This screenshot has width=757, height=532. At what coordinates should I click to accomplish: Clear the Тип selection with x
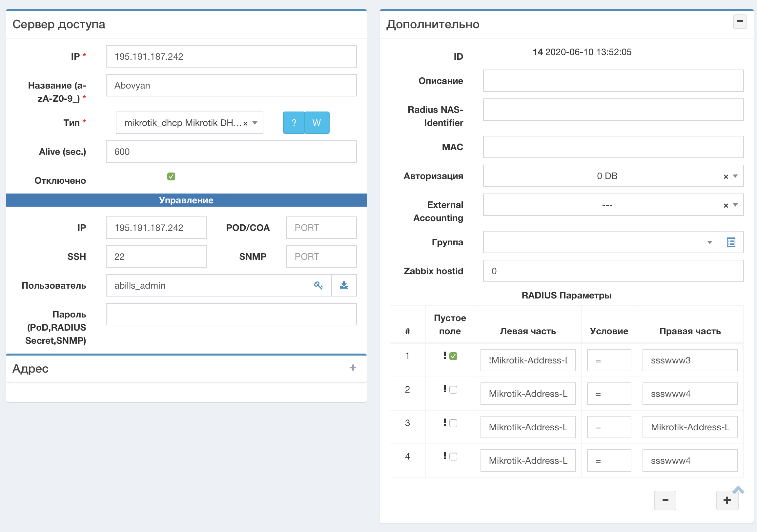245,123
